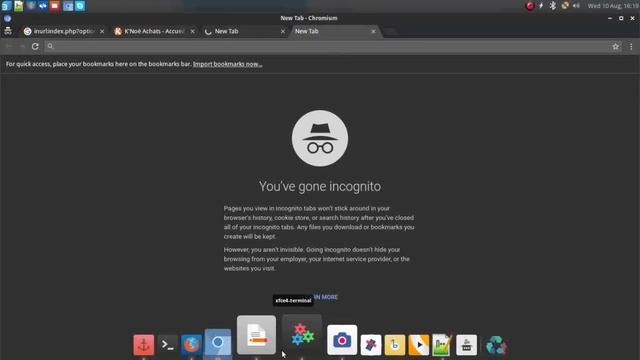Launch the terminal from the dock
The width and height of the screenshot is (640, 360).
(x=167, y=345)
